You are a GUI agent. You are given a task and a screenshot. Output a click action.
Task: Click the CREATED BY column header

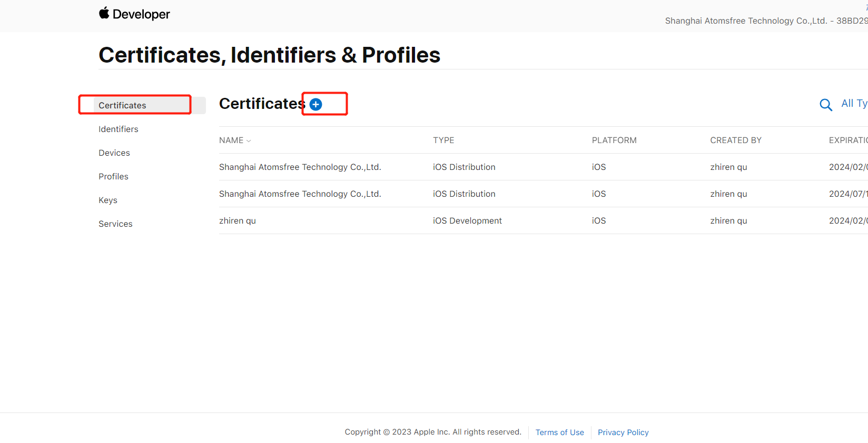click(x=736, y=140)
